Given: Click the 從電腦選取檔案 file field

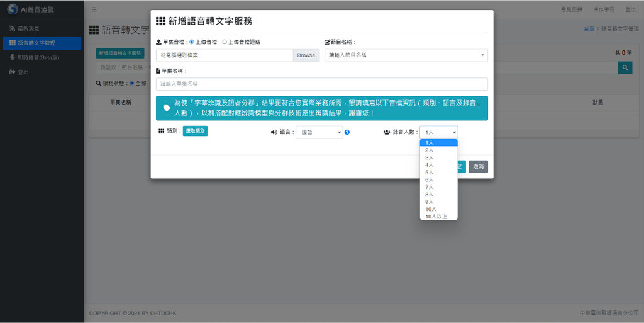Looking at the screenshot, I should point(225,55).
